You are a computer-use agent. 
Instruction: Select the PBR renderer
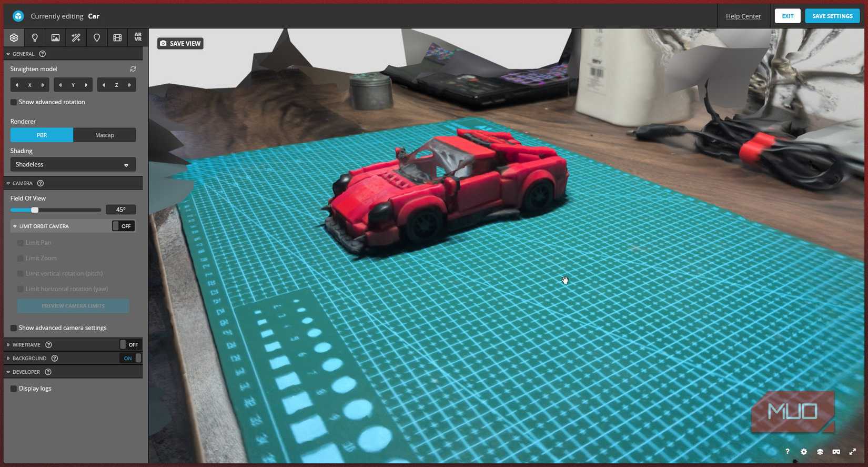tap(42, 135)
